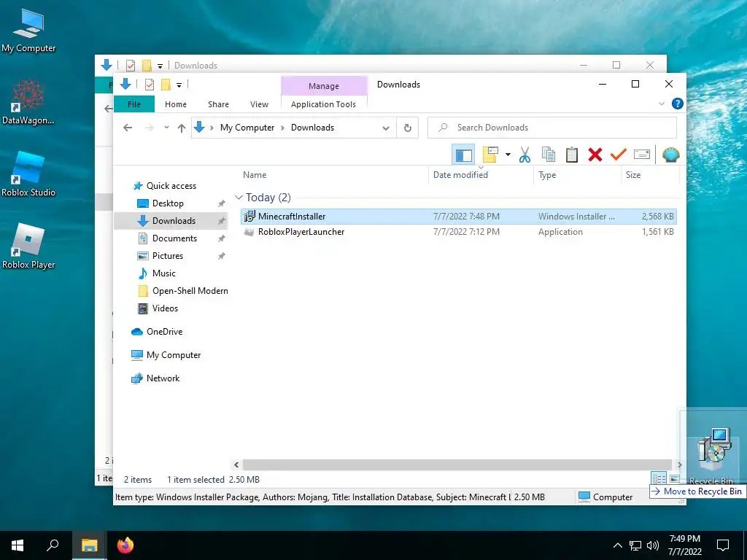This screenshot has width=747, height=560.
Task: Switch to Details view button in status bar
Action: (659, 479)
